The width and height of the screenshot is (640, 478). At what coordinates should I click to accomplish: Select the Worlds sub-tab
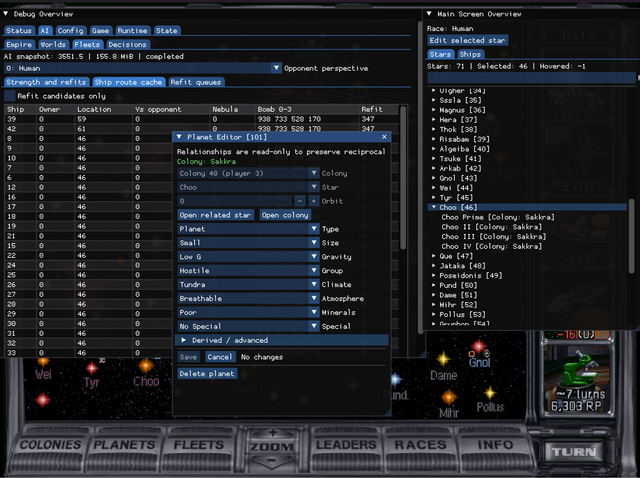(53, 44)
